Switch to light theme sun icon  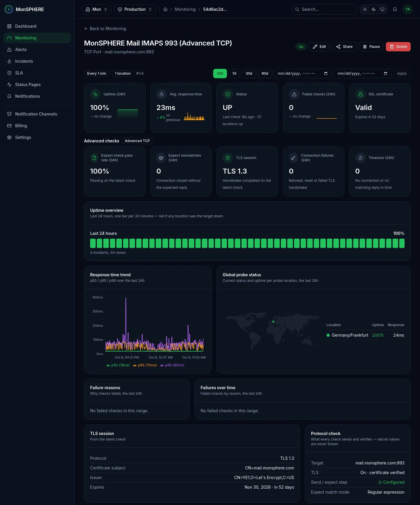365,9
